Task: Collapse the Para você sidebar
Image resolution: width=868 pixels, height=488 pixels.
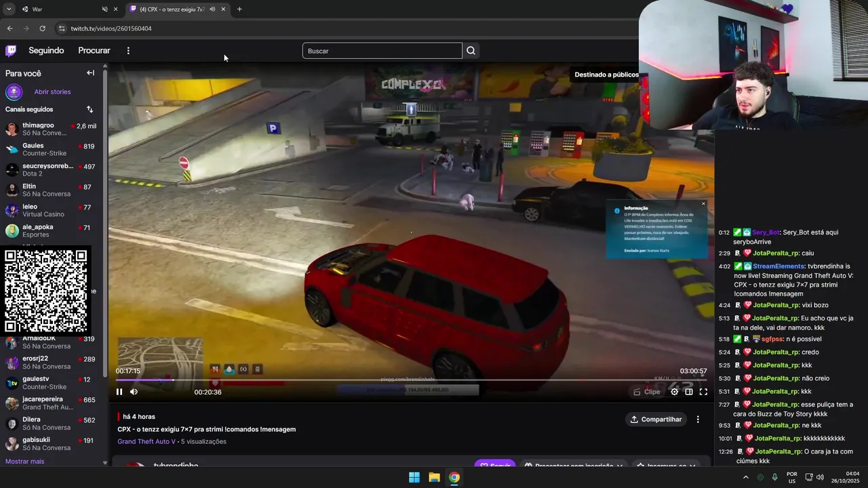Action: pyautogui.click(x=90, y=73)
